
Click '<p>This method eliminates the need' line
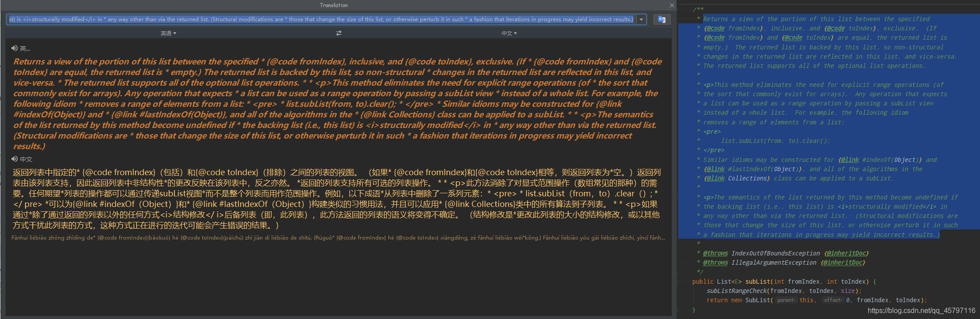coord(823,85)
